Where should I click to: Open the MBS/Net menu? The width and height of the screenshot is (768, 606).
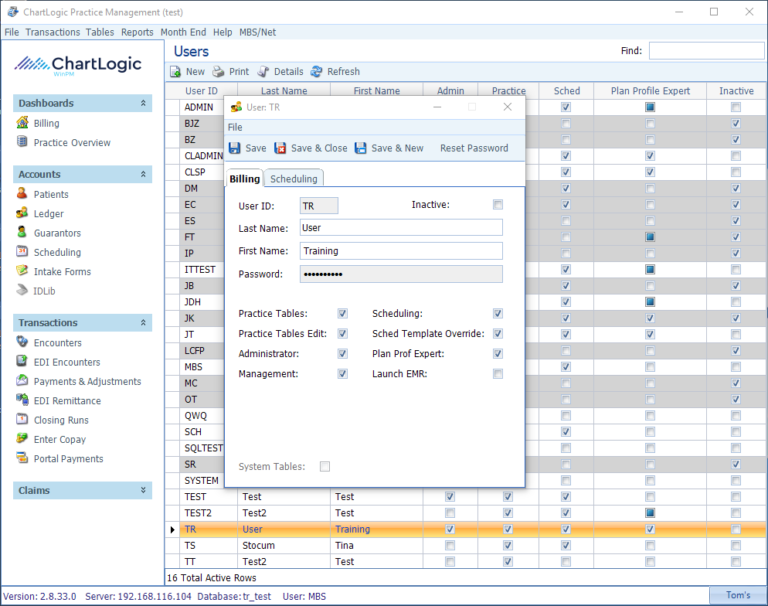coord(258,32)
